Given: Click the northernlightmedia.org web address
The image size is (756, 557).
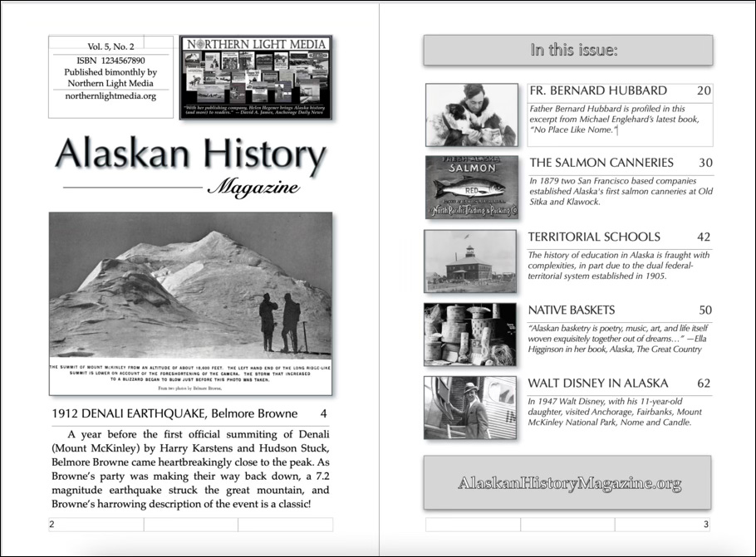Looking at the screenshot, I should (110, 96).
